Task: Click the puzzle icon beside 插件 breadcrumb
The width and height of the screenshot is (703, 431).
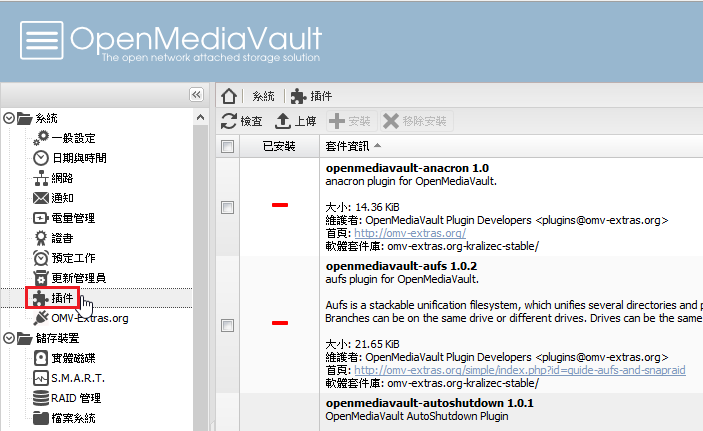Action: [x=299, y=96]
